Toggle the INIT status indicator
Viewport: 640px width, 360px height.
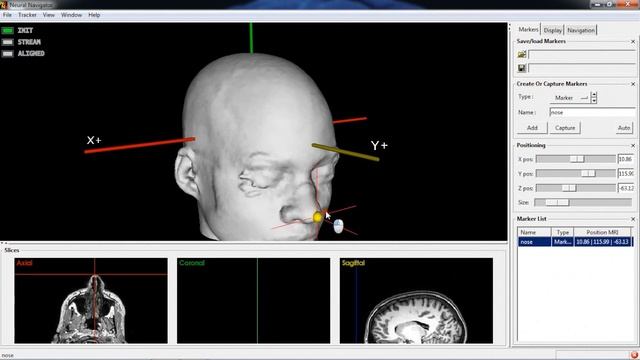[7, 31]
